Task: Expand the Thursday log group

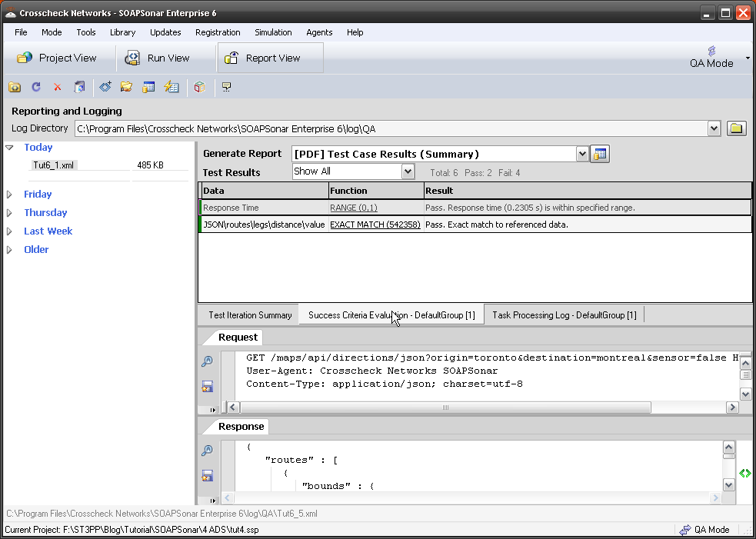Action: coord(9,213)
